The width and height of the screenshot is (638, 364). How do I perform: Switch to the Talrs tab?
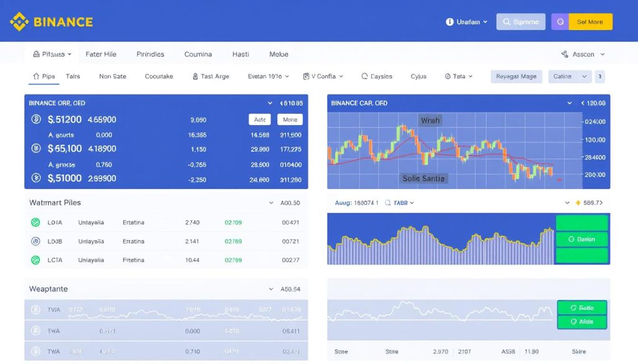click(73, 77)
